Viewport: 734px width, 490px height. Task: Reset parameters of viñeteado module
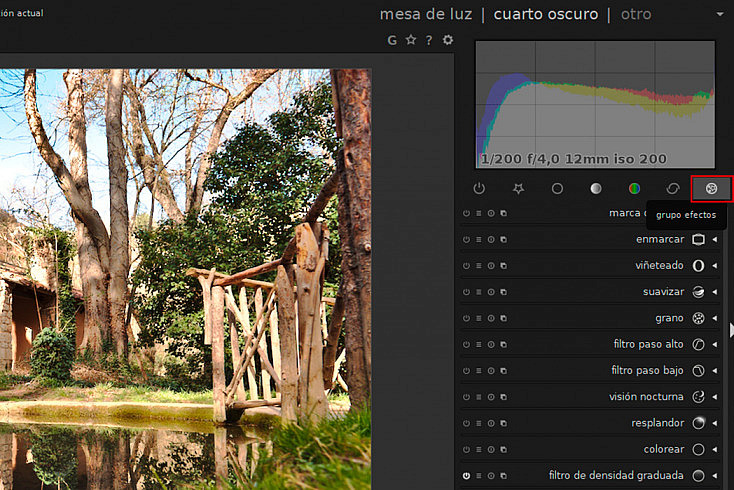click(491, 266)
